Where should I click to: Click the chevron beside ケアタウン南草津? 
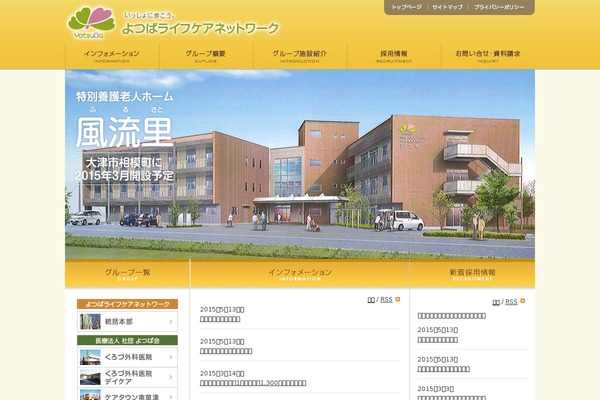[171, 397]
